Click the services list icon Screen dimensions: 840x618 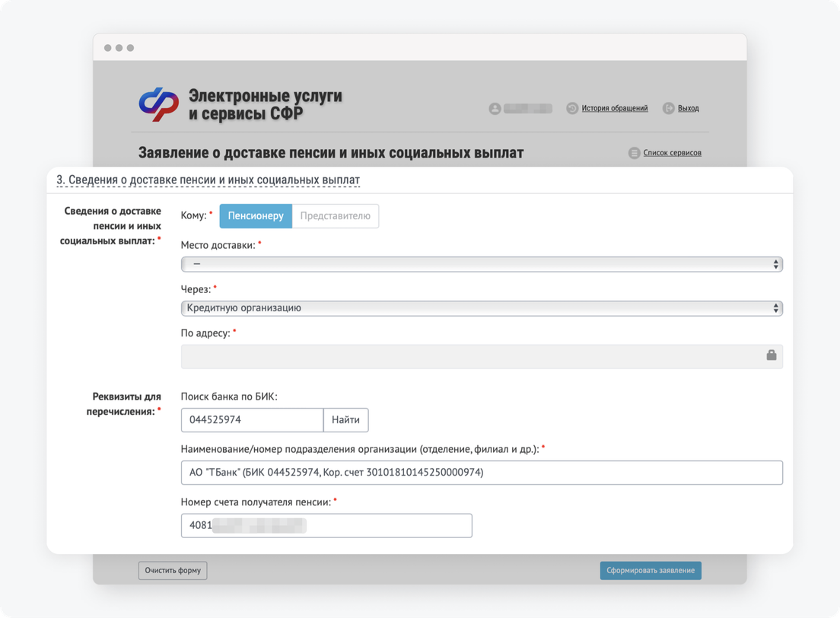(x=635, y=153)
